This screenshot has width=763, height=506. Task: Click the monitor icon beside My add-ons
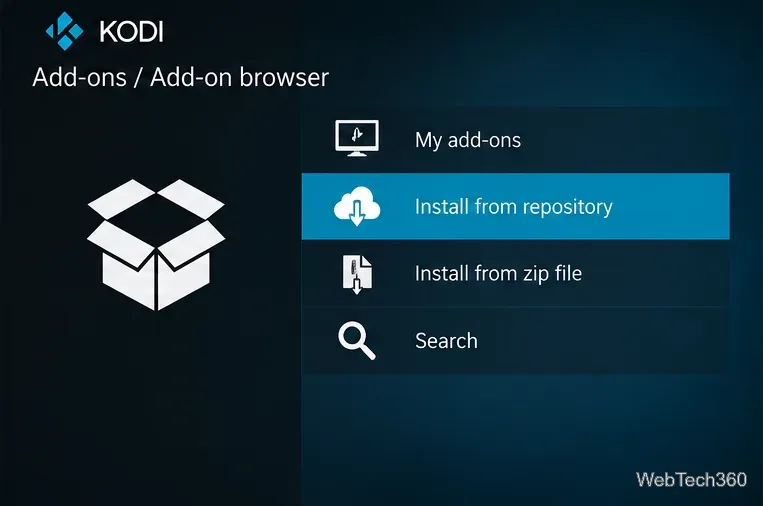click(357, 138)
